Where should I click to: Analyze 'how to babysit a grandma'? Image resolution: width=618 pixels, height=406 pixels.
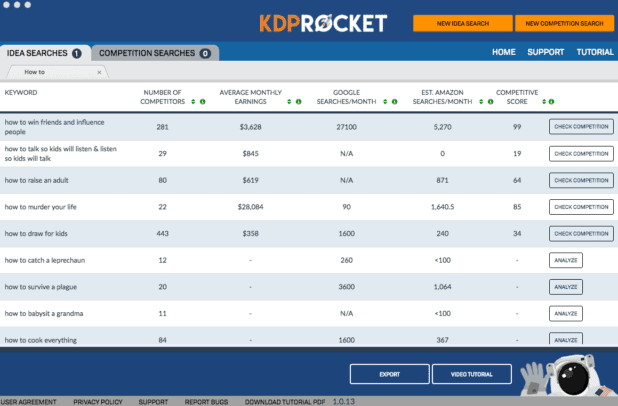pyautogui.click(x=566, y=314)
